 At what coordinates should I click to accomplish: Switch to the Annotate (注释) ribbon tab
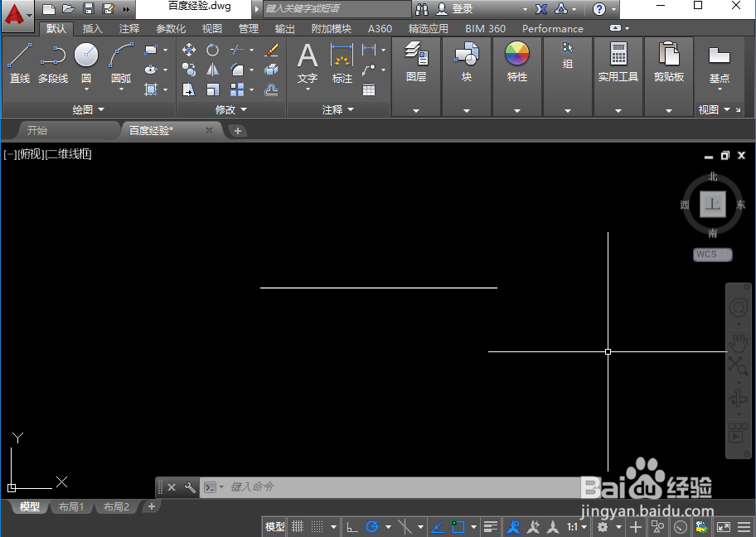pos(129,28)
